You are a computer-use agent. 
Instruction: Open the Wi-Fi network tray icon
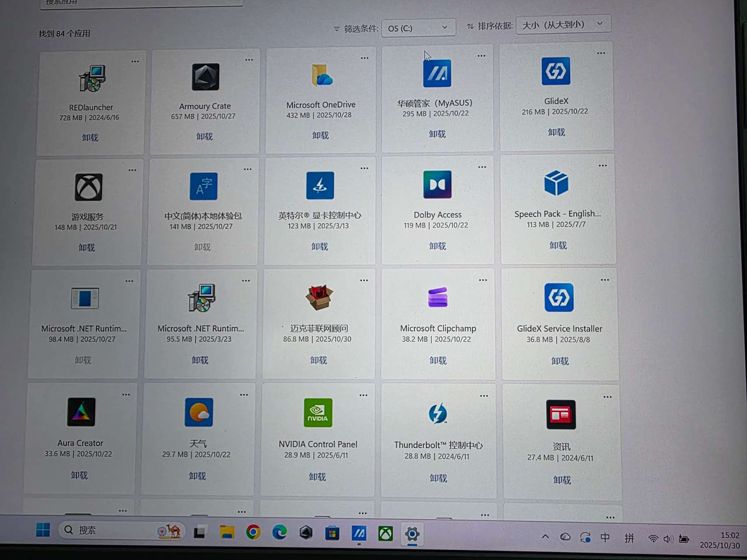coord(653,539)
